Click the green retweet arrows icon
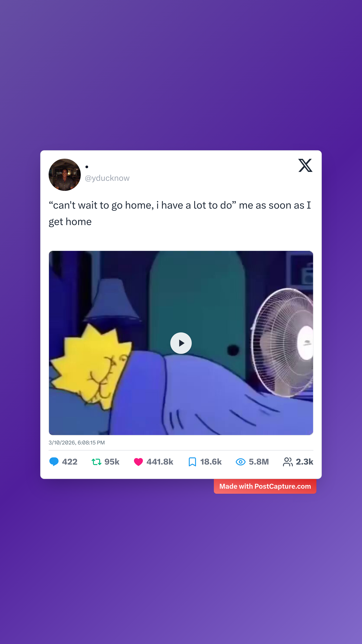362x644 pixels. point(96,462)
